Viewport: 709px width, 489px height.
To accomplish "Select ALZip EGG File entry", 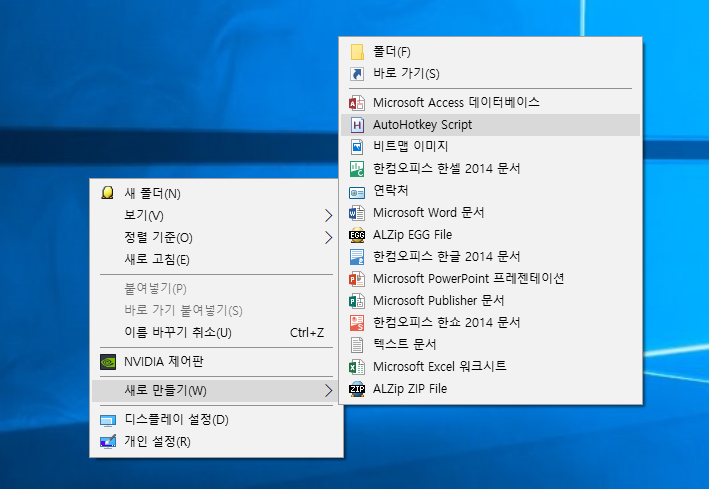I will 490,235.
